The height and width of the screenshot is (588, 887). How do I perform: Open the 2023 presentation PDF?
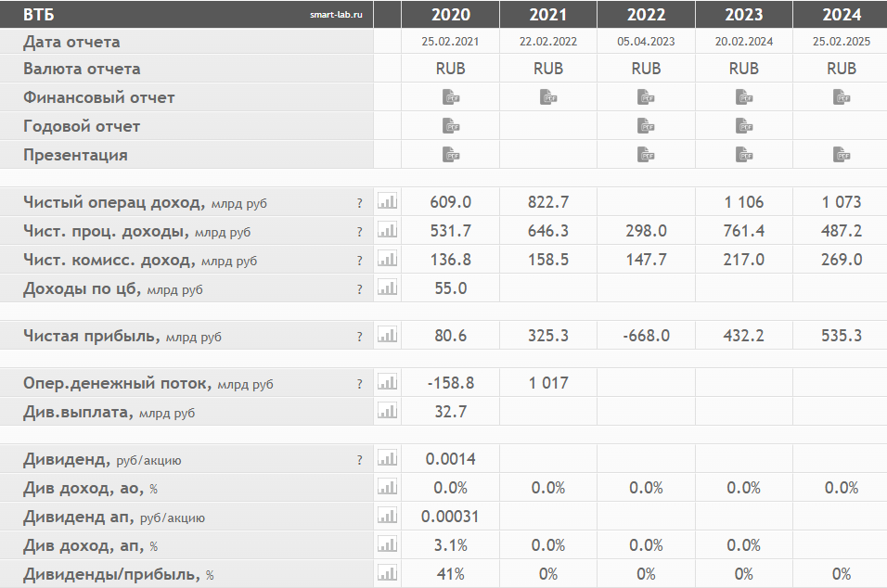[744, 155]
